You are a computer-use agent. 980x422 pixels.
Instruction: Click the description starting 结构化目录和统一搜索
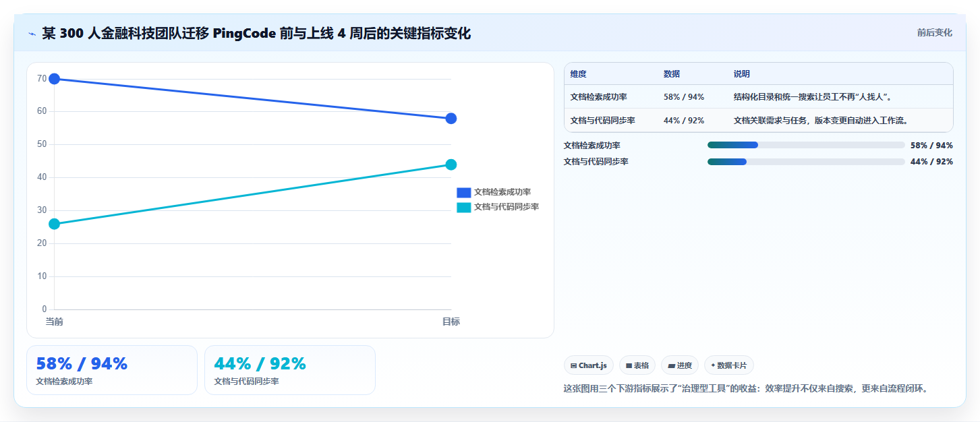click(813, 97)
